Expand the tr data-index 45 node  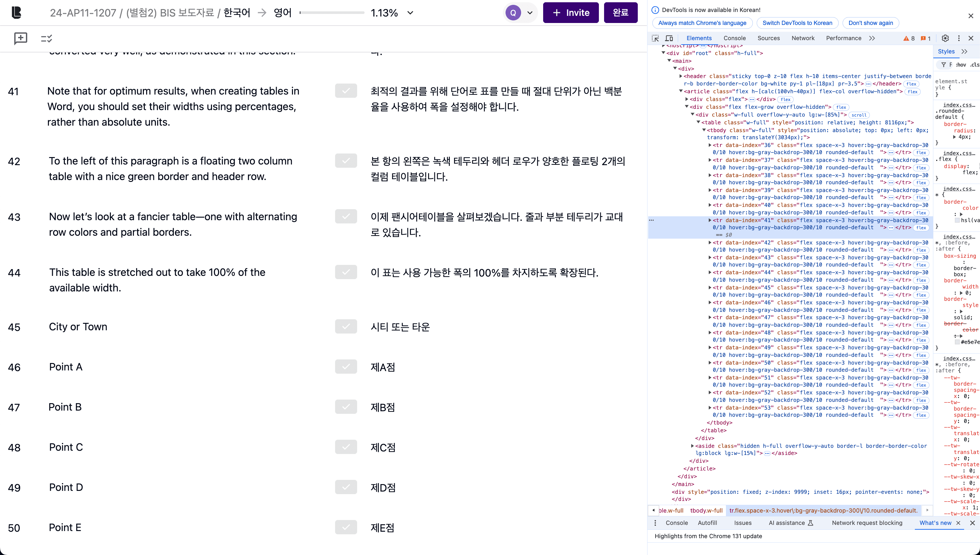pos(709,288)
